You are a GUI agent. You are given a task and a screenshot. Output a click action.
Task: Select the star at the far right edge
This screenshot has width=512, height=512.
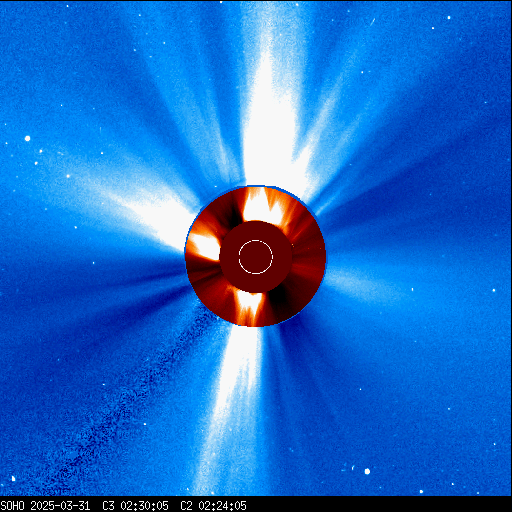(494, 290)
